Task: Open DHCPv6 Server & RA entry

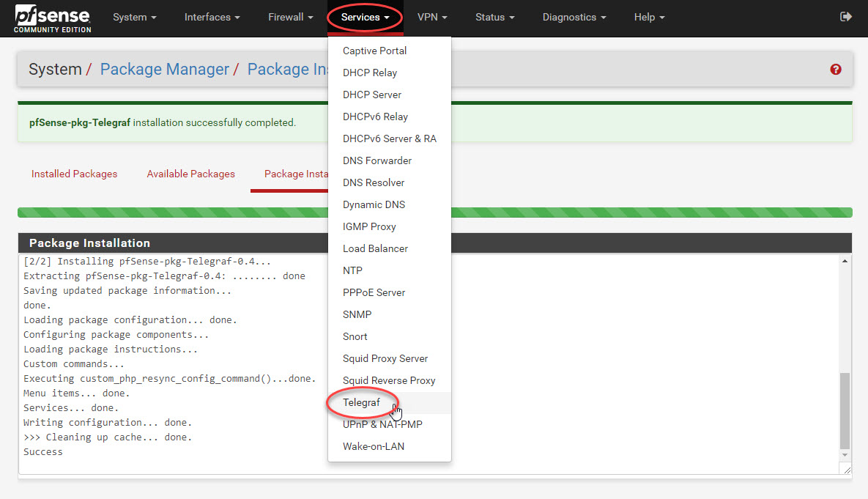Action: 389,138
